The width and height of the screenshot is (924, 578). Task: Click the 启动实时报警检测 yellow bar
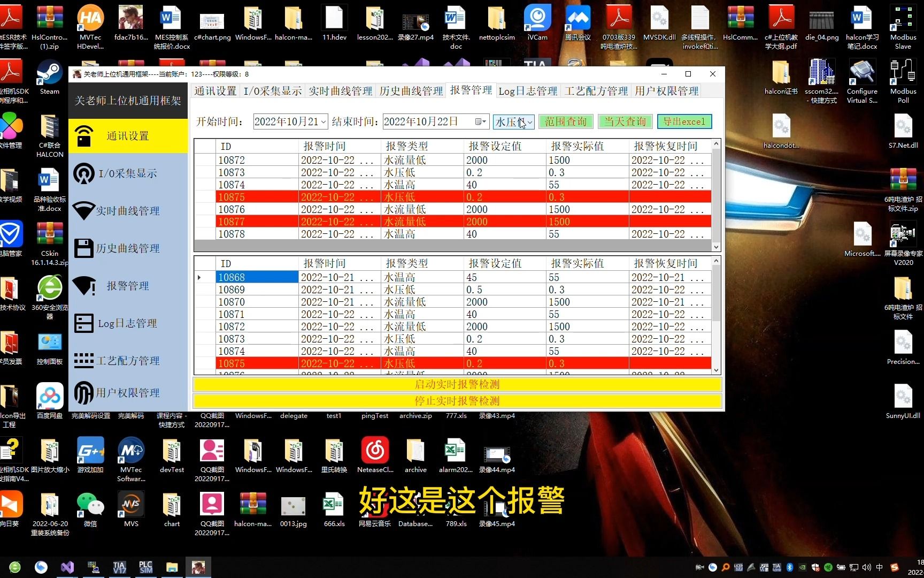[x=457, y=384]
